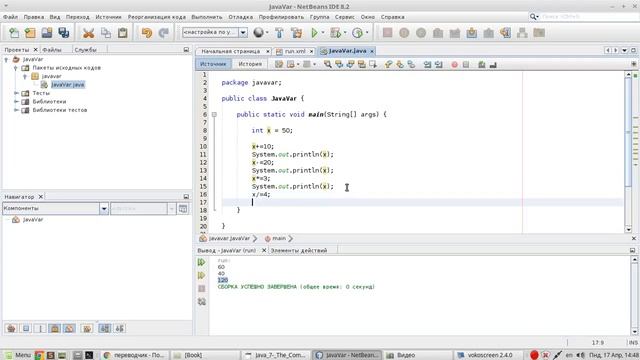
Task: Open the dropdown arrow next to Run
Action: [323, 33]
